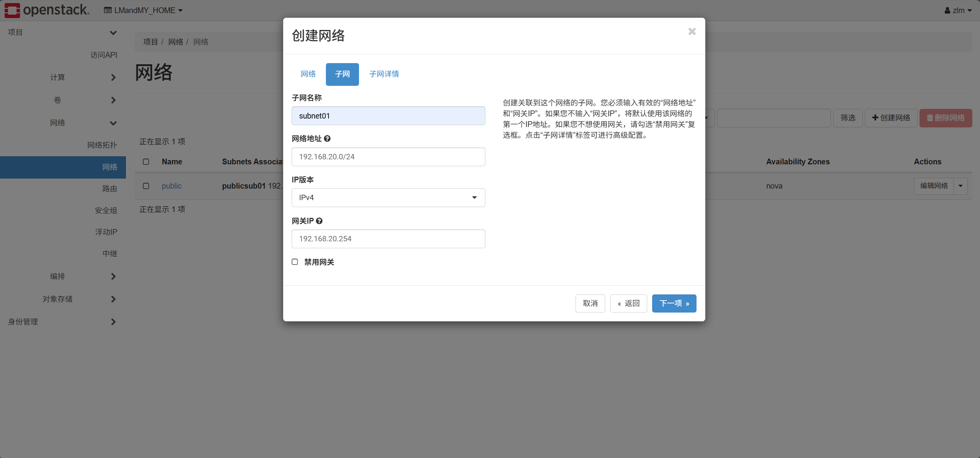Click help icon next to 网络地址

coord(327,139)
